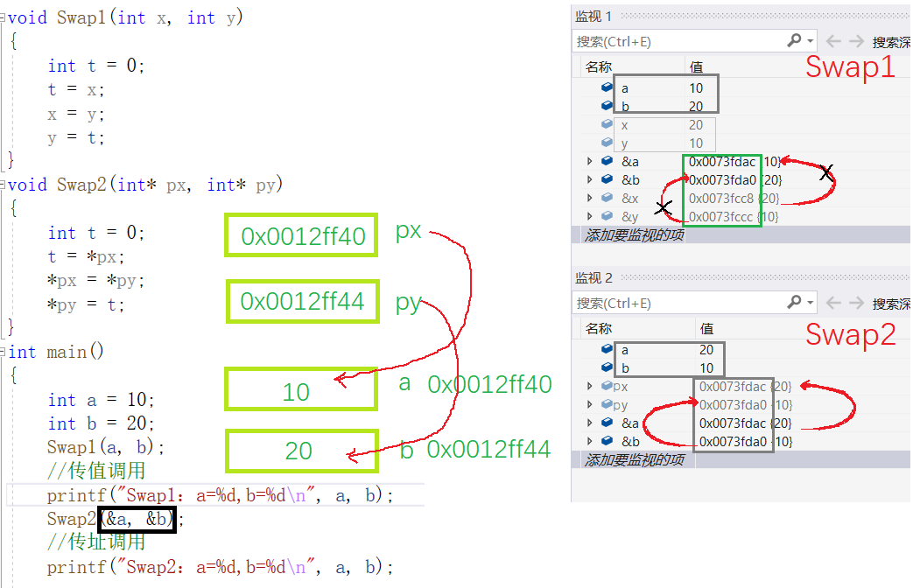
Task: Click the search magnifier icon in Watch 2
Action: (x=794, y=303)
